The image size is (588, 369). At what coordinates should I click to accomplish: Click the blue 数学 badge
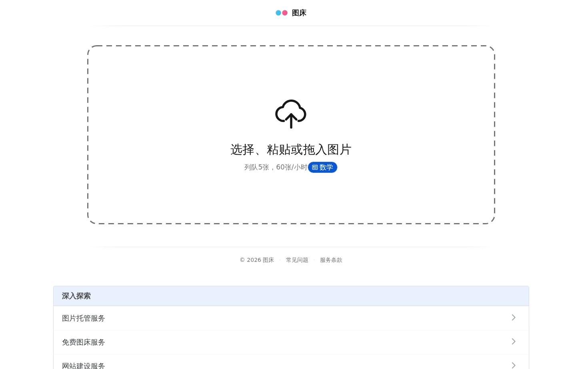tap(322, 167)
